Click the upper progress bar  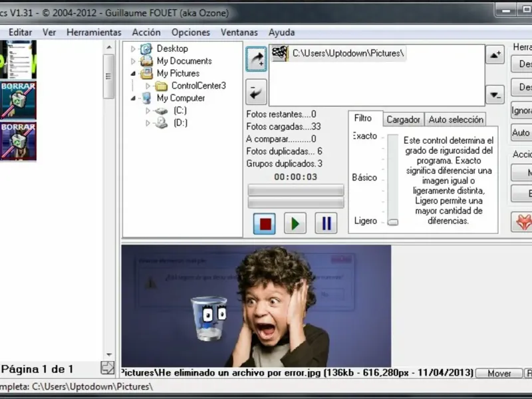tap(295, 190)
